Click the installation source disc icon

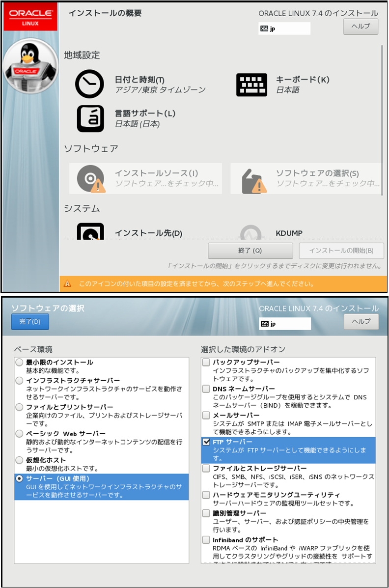tap(91, 179)
